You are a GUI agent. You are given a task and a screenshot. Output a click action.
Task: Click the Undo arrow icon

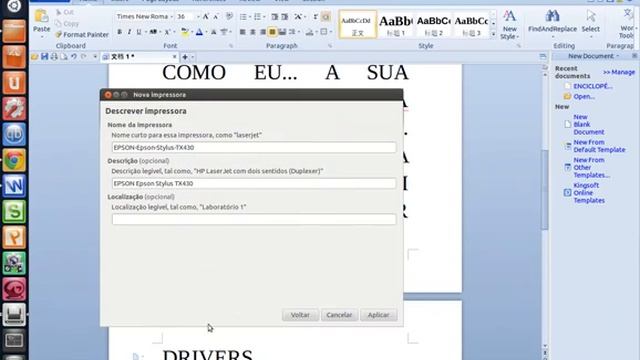tap(74, 57)
